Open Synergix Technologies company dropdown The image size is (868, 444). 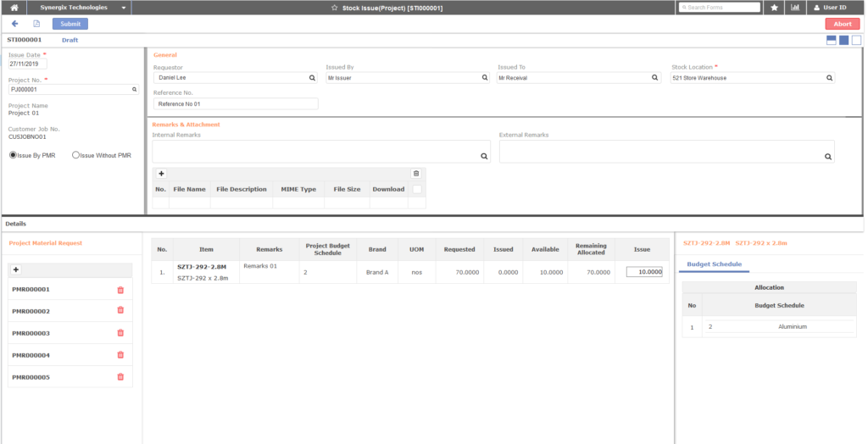(x=83, y=8)
